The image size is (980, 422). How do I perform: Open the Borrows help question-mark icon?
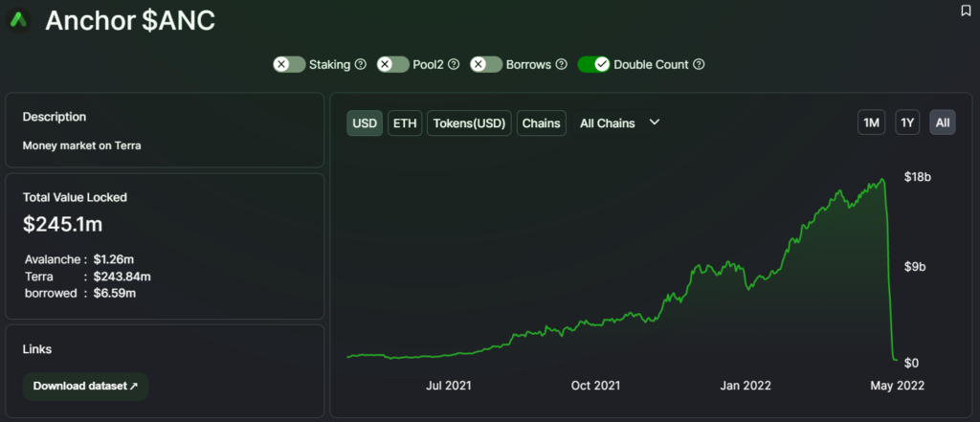[561, 64]
